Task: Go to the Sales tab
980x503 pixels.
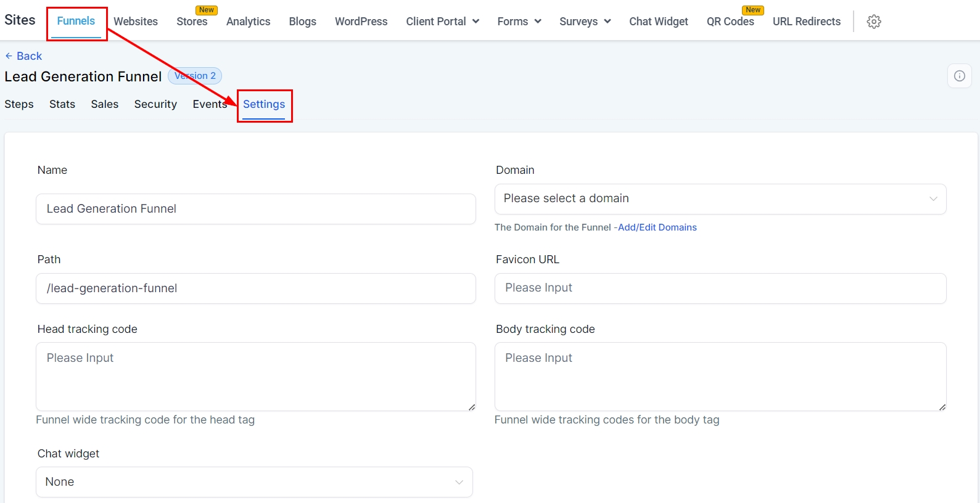Action: click(x=105, y=104)
